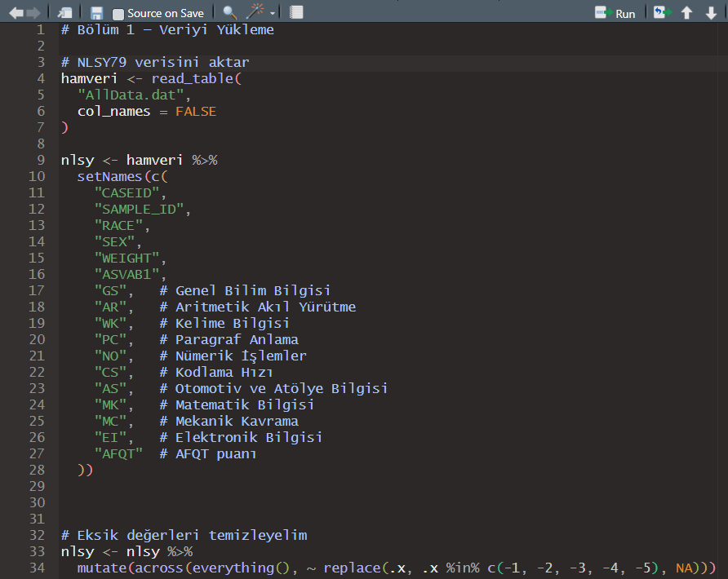This screenshot has width=728, height=579.
Task: Save the current R script
Action: tap(96, 13)
